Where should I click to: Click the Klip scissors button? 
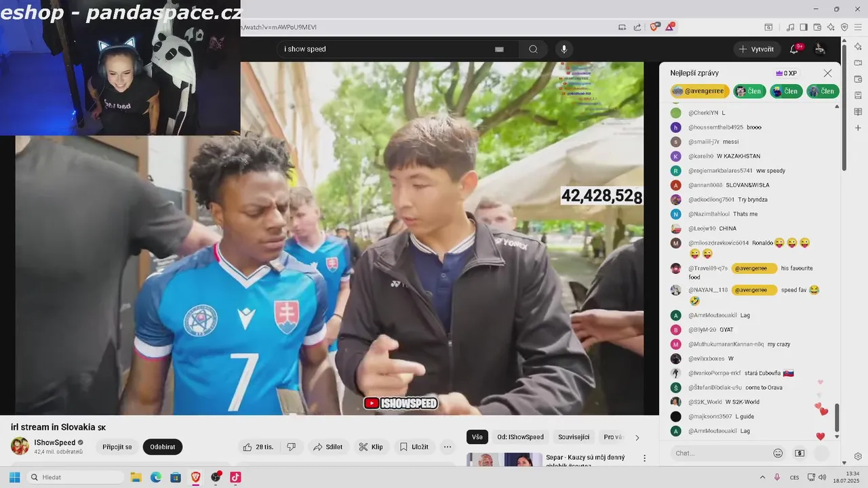coord(371,447)
